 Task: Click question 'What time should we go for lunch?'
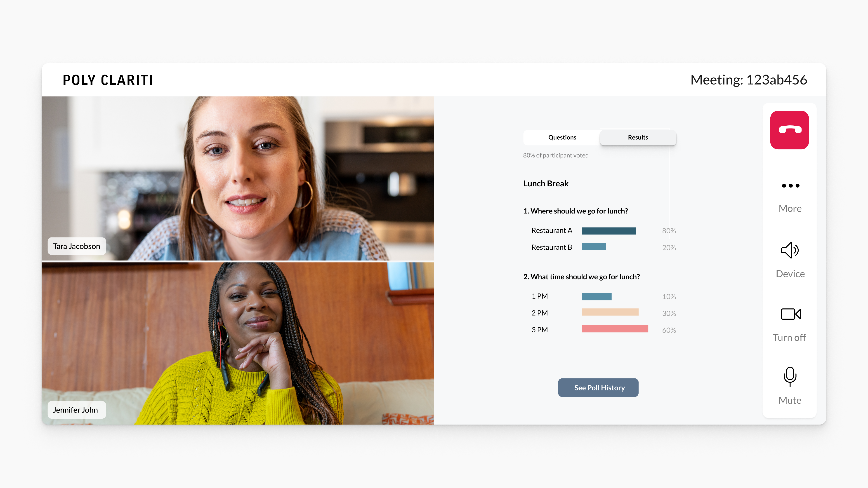[x=581, y=277]
